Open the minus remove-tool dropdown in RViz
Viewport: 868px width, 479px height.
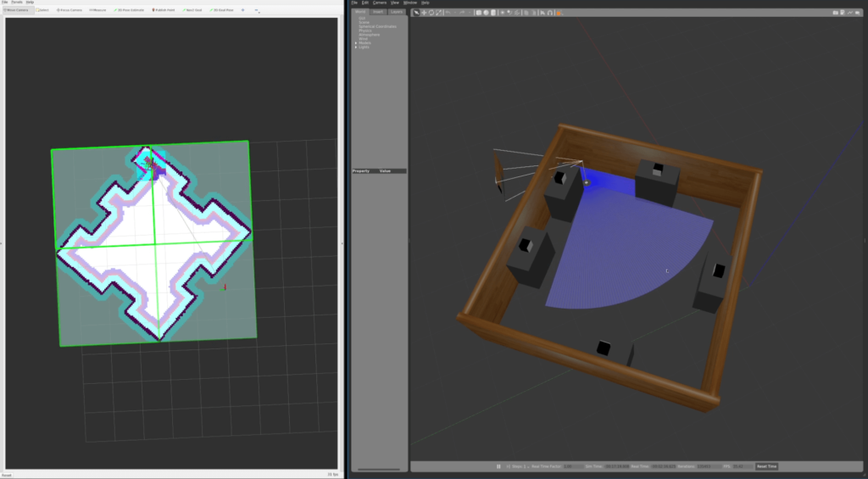click(x=257, y=10)
